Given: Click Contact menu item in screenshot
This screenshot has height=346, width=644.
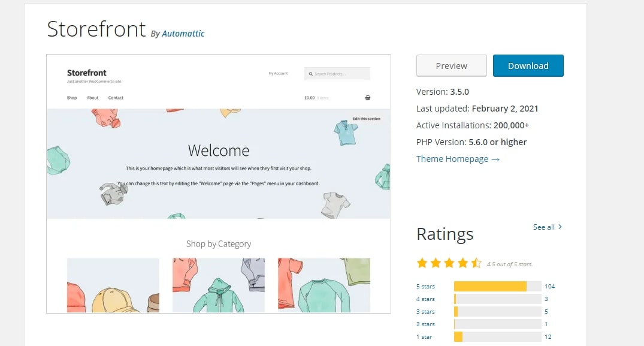Looking at the screenshot, I should (x=116, y=98).
